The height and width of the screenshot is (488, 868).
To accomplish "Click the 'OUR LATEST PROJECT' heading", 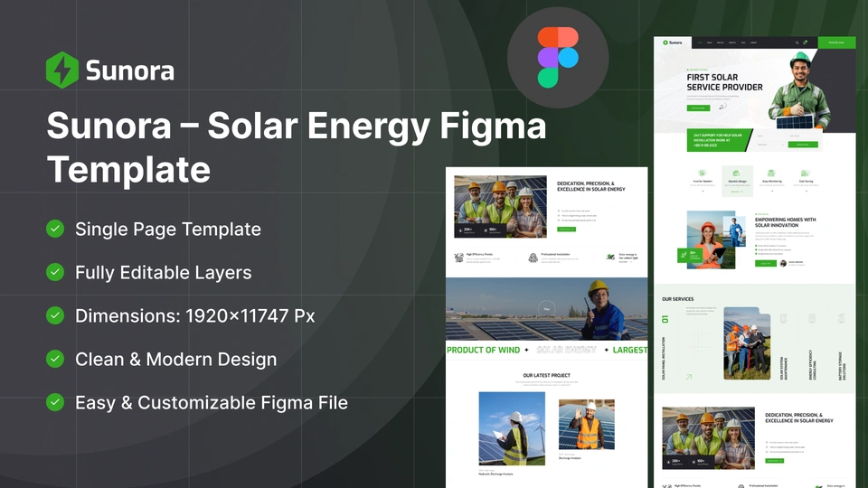I will 546,375.
